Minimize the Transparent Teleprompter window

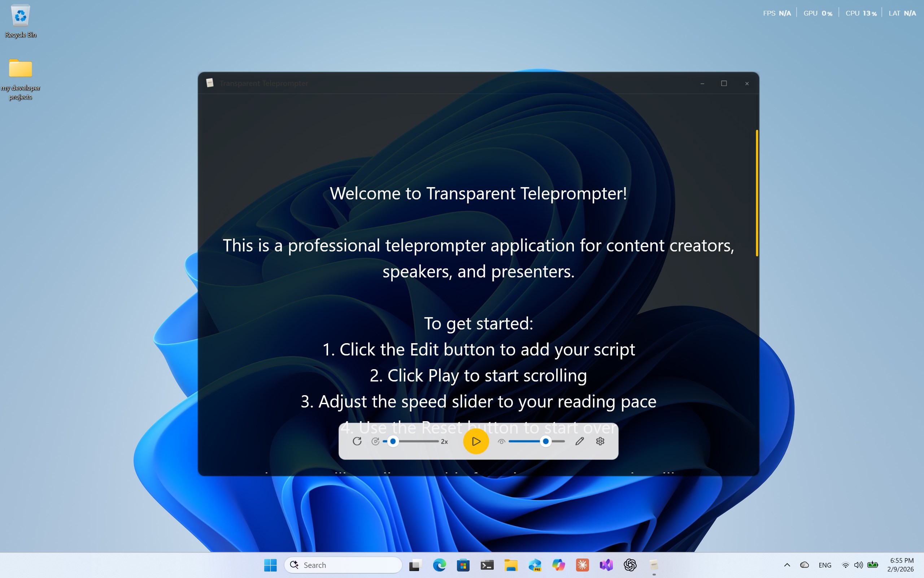point(702,83)
